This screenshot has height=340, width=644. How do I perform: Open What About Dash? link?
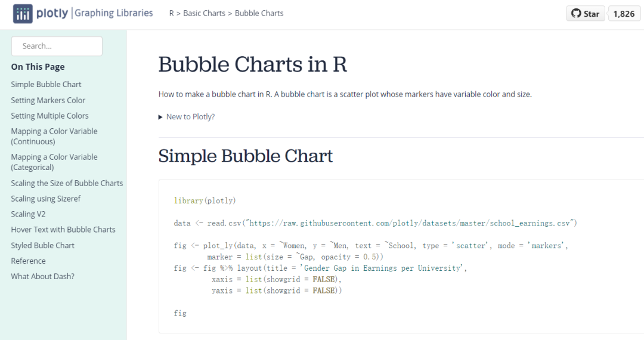(43, 276)
